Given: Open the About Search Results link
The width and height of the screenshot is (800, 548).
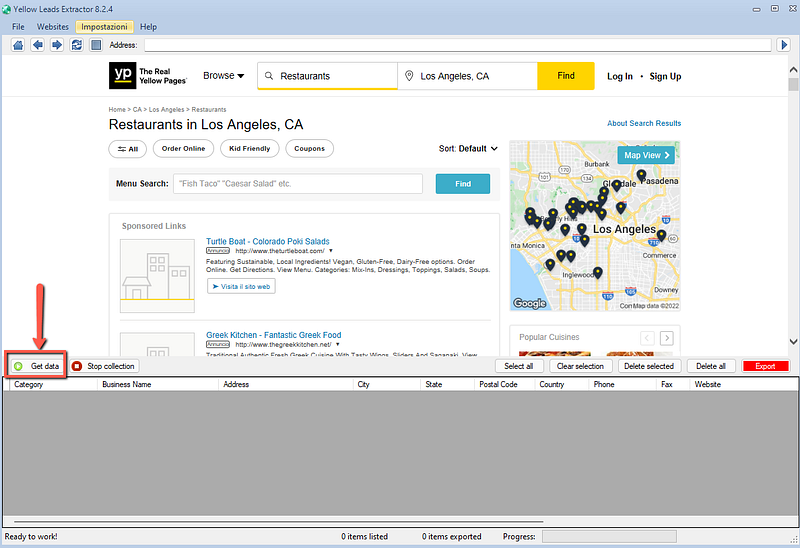Looking at the screenshot, I should tap(644, 123).
